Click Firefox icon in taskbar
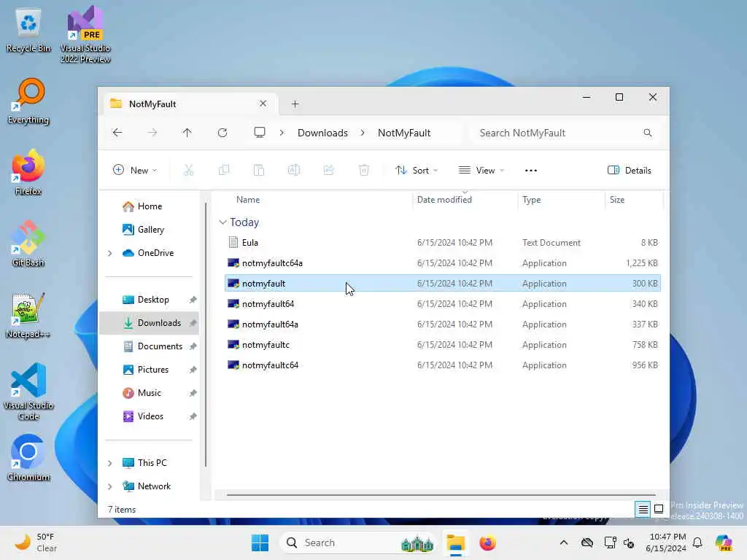The width and height of the screenshot is (747, 560). [x=487, y=542]
